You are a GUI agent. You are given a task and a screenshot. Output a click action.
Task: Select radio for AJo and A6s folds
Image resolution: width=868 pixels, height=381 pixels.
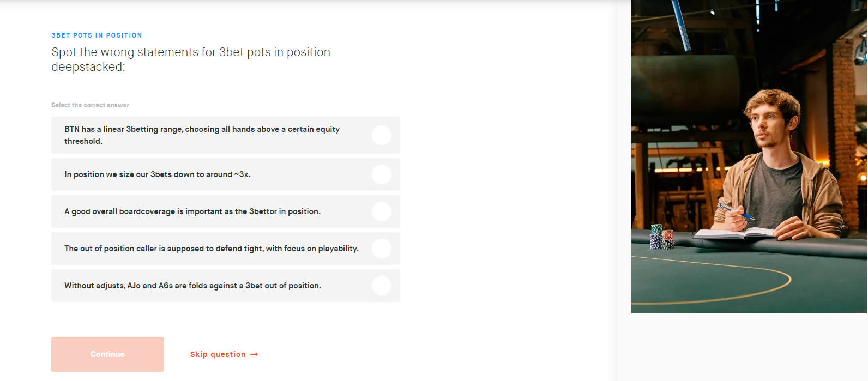382,286
